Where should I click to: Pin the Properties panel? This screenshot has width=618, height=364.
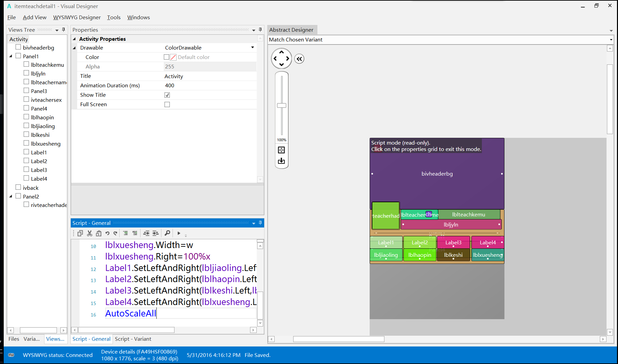(260, 30)
